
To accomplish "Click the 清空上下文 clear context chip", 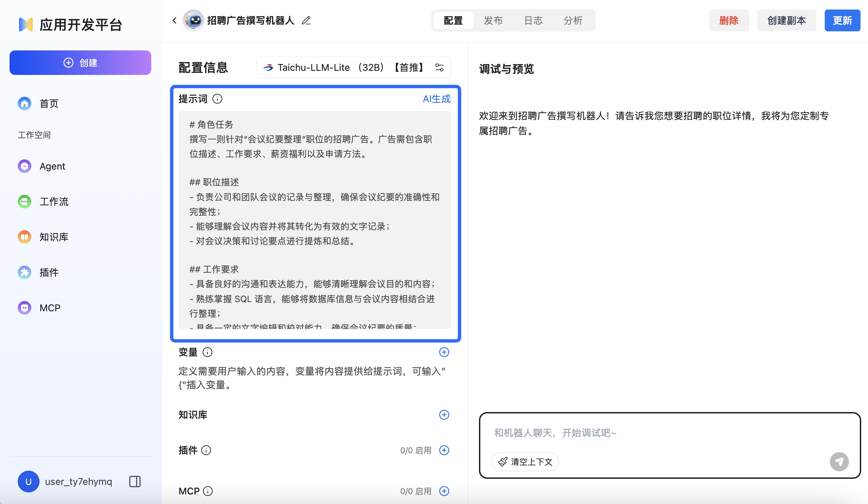I will (x=525, y=462).
